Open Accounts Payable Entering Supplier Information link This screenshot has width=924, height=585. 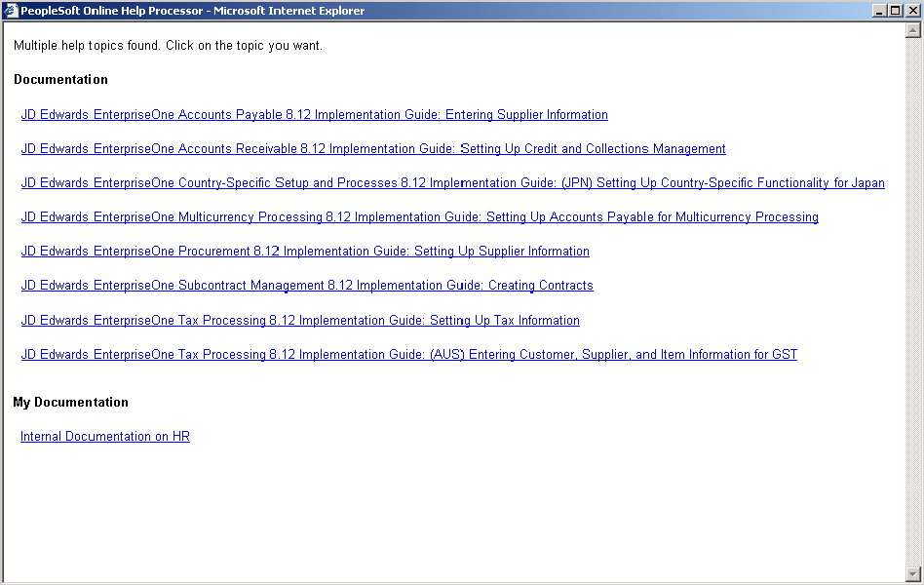(x=314, y=114)
